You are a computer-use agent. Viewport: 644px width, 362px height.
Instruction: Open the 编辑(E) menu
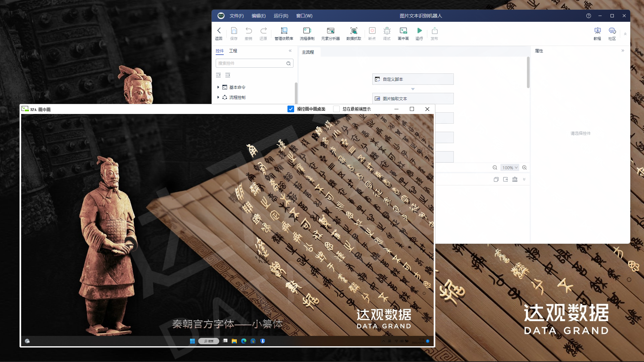click(259, 16)
